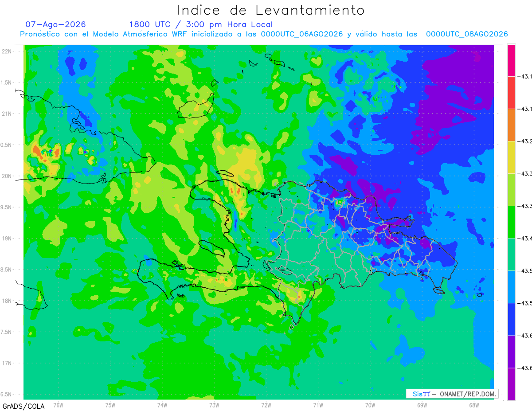Click the 18N latitude axis label
This screenshot has width=532, height=411.
coord(8,301)
